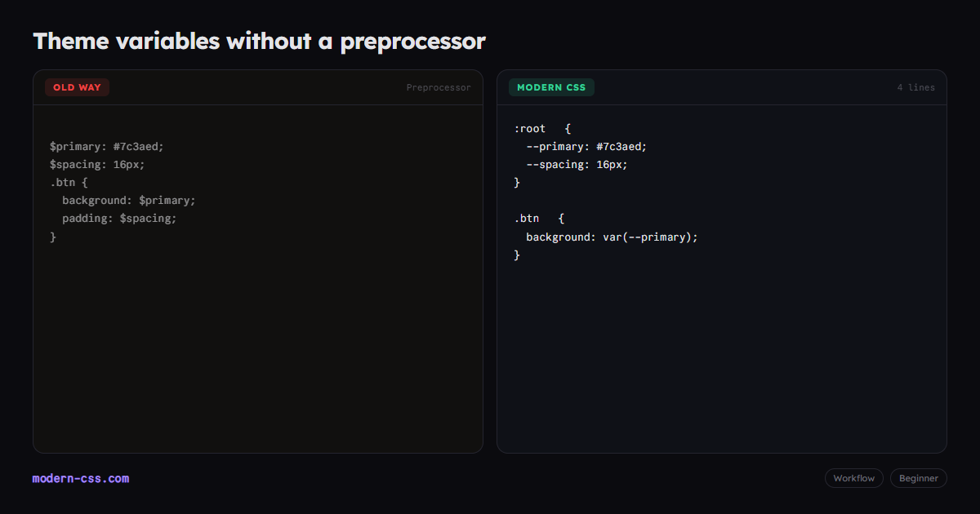Image resolution: width=980 pixels, height=514 pixels.
Task: Click the var(--primary) background line
Action: [612, 237]
